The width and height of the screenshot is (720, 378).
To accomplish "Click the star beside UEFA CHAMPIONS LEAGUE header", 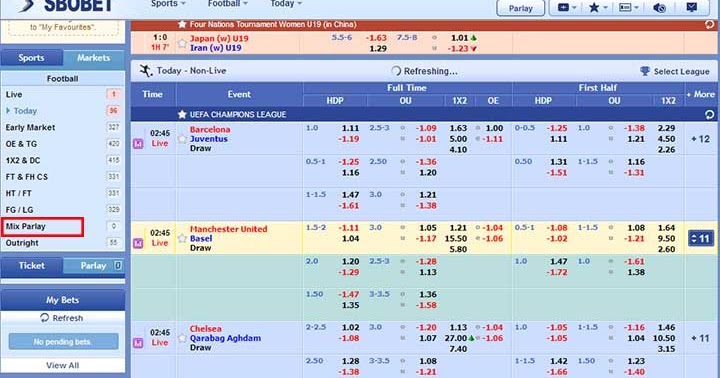I will pyautogui.click(x=182, y=114).
